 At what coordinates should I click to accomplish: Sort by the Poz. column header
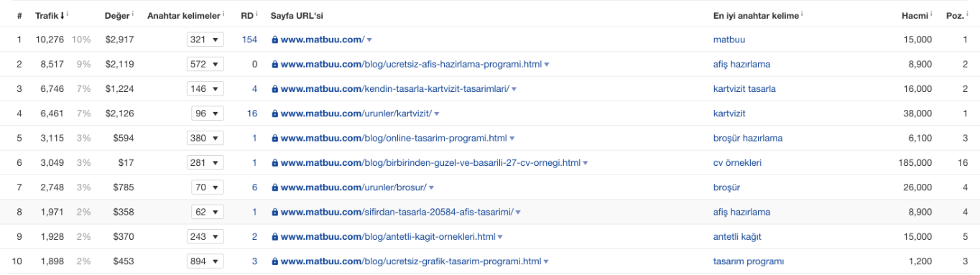coord(958,14)
